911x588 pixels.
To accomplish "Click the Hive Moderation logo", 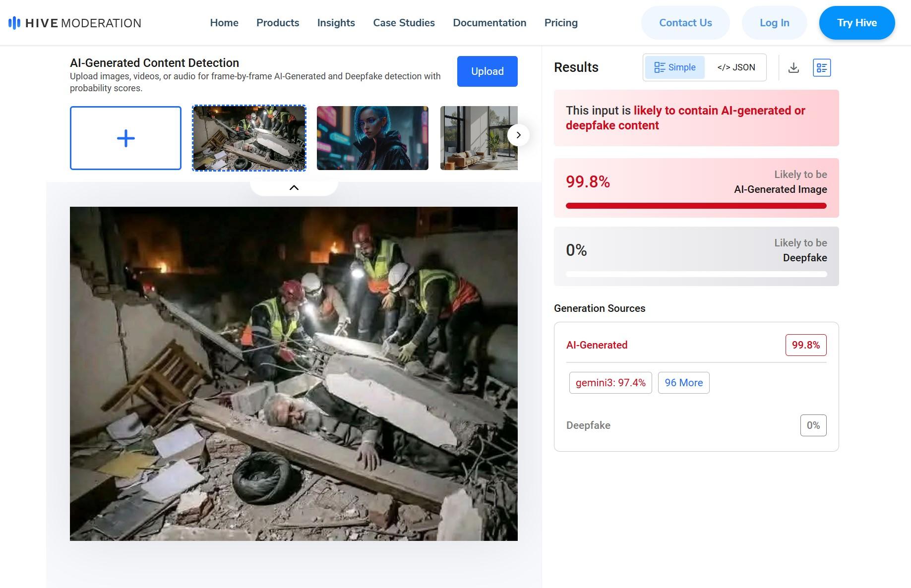I will pos(75,23).
